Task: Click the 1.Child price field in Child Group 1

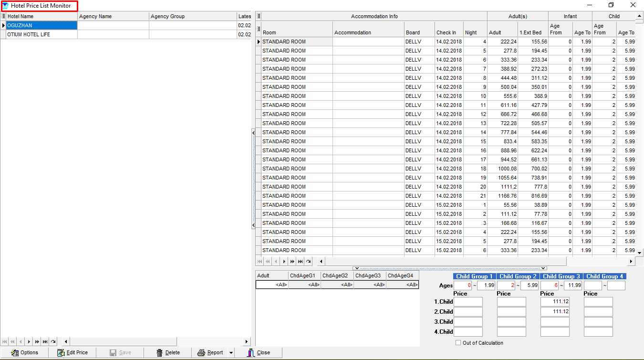Action: point(468,302)
